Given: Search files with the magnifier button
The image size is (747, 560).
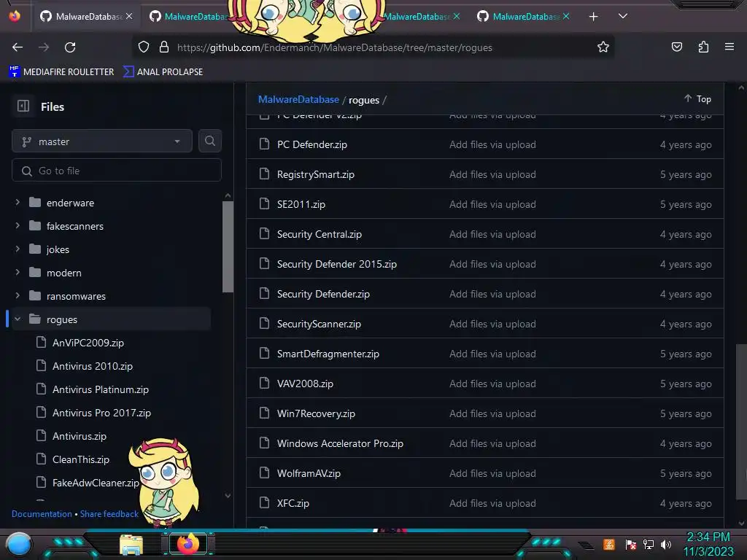Looking at the screenshot, I should click(210, 141).
